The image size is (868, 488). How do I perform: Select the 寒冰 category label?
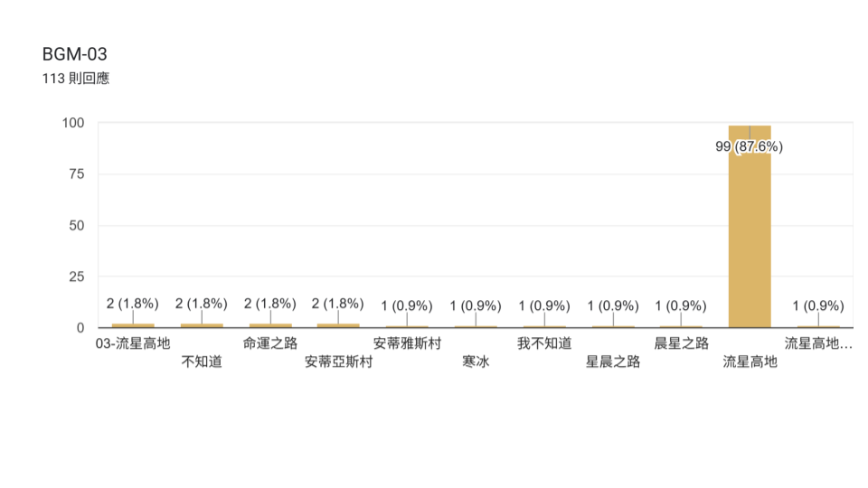click(x=476, y=361)
